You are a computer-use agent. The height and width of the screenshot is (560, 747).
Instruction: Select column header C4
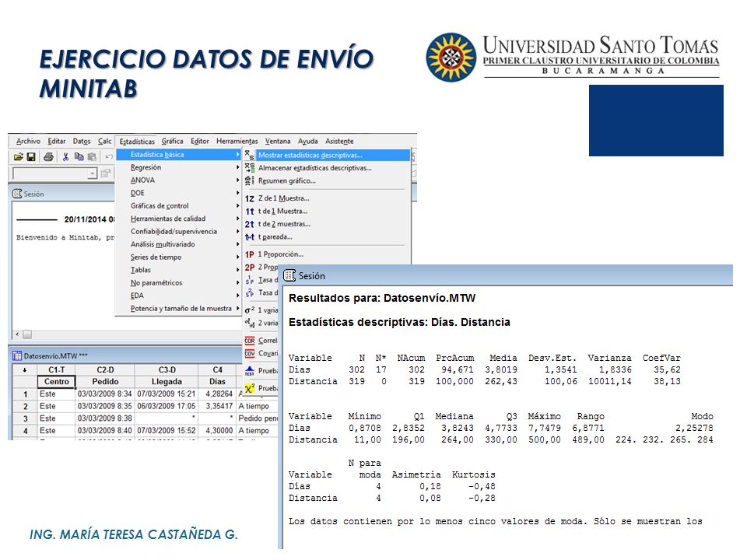point(217,370)
